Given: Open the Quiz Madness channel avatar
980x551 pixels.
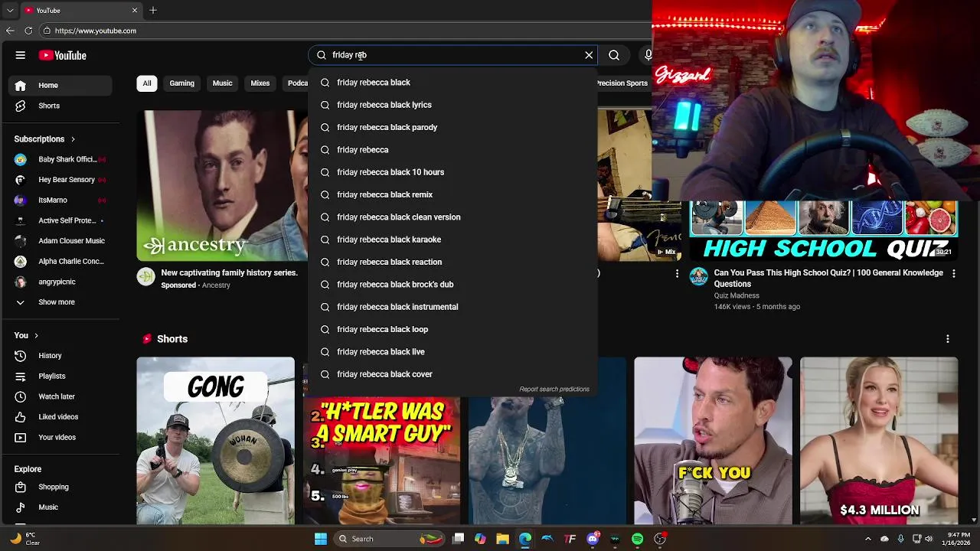Looking at the screenshot, I should [x=698, y=276].
